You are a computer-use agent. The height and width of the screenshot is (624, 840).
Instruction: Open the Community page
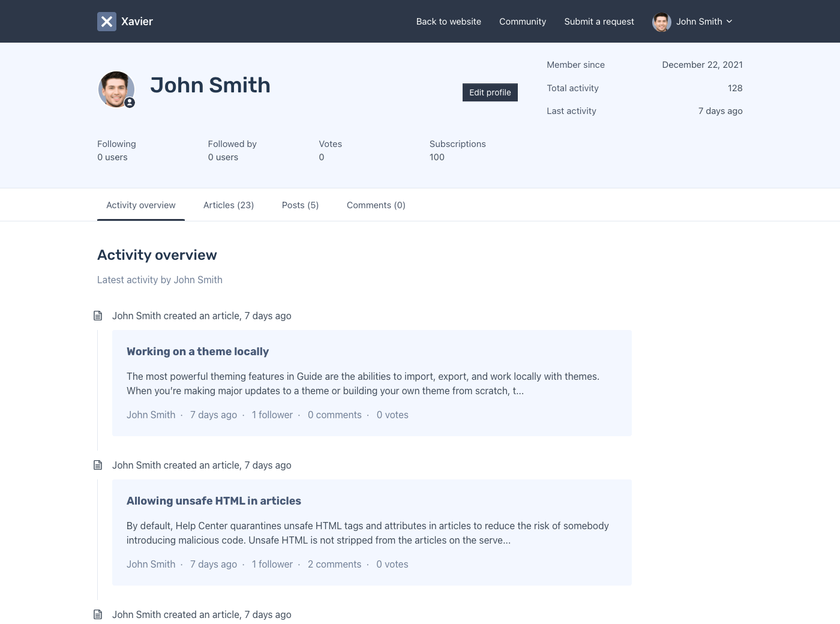[x=523, y=22]
